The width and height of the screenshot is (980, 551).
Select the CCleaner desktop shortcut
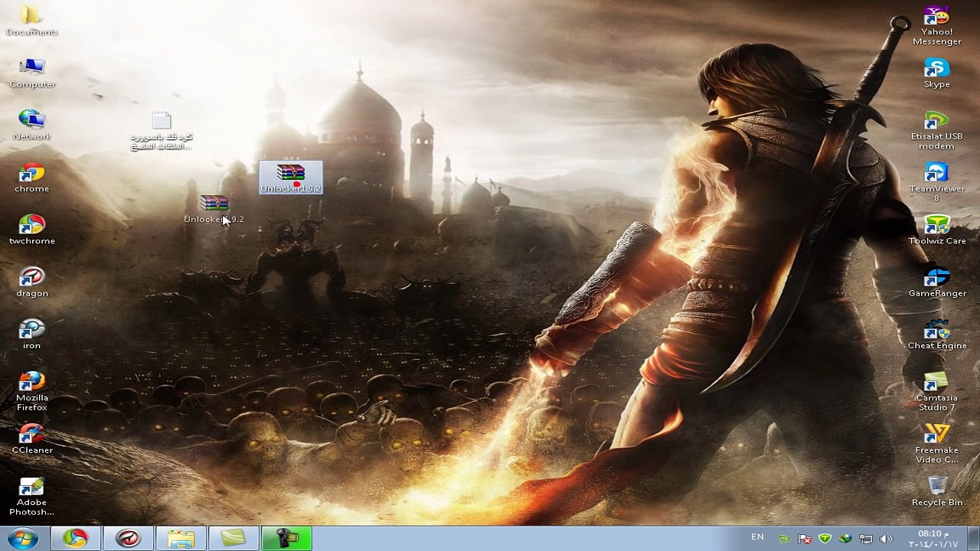pyautogui.click(x=31, y=439)
